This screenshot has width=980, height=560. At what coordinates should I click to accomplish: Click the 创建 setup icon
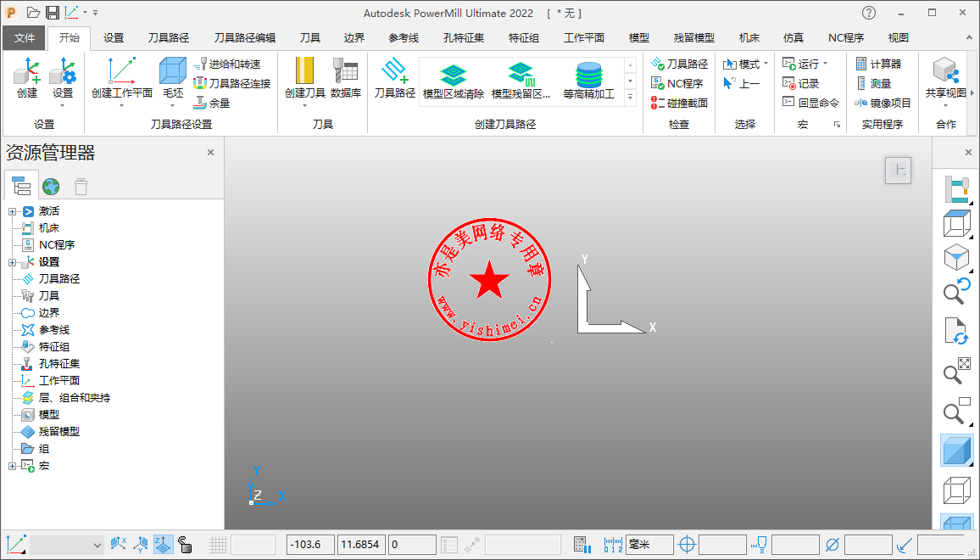(x=27, y=77)
